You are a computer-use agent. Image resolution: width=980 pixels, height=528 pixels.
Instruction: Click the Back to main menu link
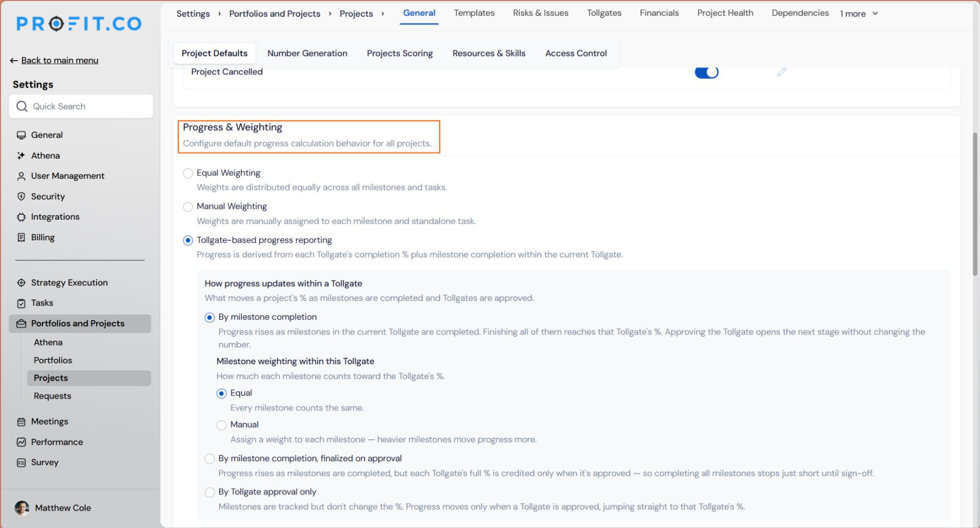pyautogui.click(x=60, y=60)
